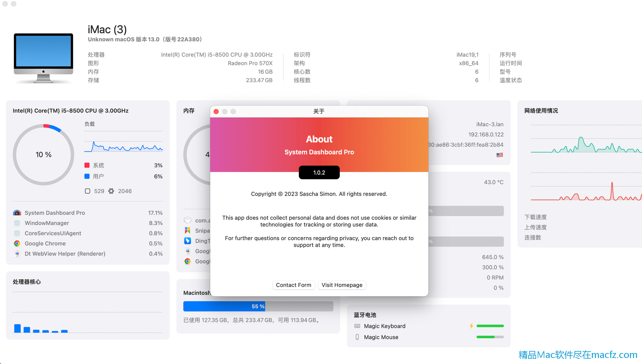Click the 645.0 % value
This screenshot has width=642, height=364.
(493, 257)
